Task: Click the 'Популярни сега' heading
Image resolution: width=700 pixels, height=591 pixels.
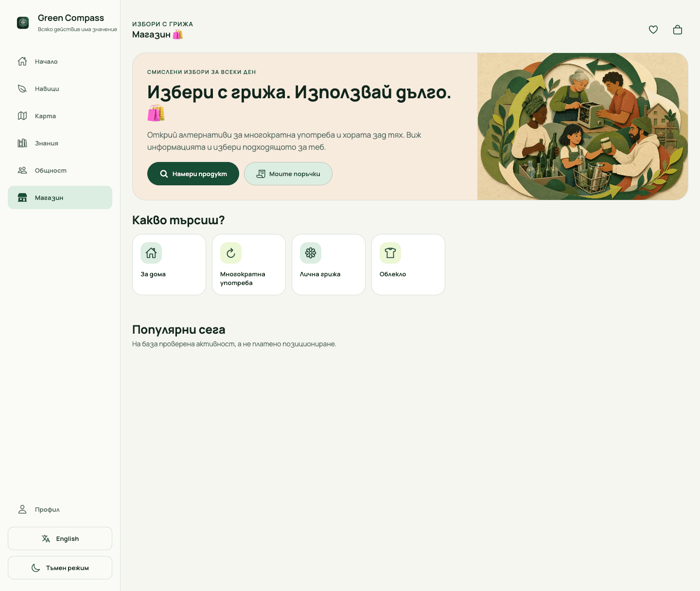Action: (x=179, y=330)
